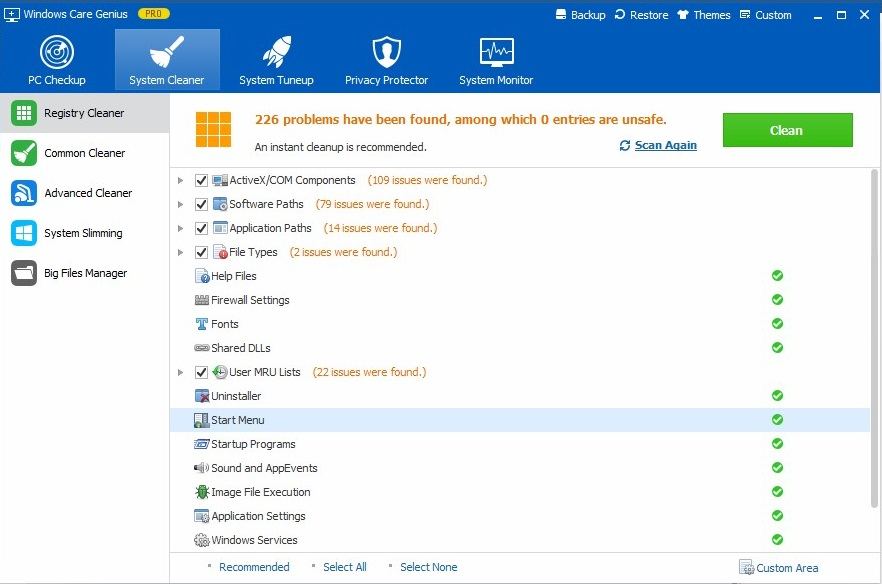The width and height of the screenshot is (882, 584).
Task: Click the Big Files Manager folder icon
Action: [24, 273]
